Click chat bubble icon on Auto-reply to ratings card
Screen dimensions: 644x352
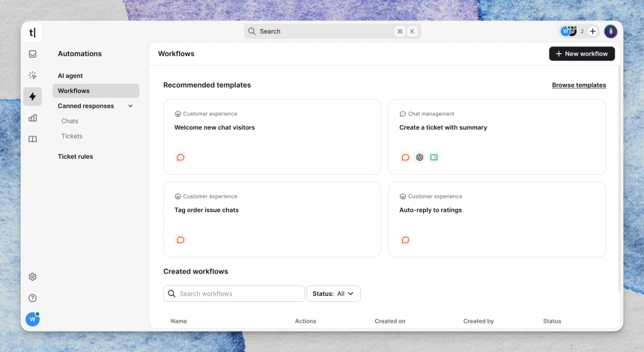[x=405, y=240]
